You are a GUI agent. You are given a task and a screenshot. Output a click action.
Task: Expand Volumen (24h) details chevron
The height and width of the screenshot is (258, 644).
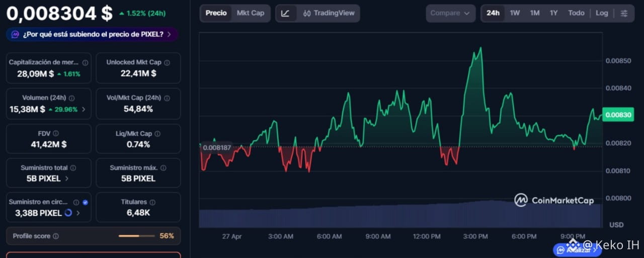point(84,109)
